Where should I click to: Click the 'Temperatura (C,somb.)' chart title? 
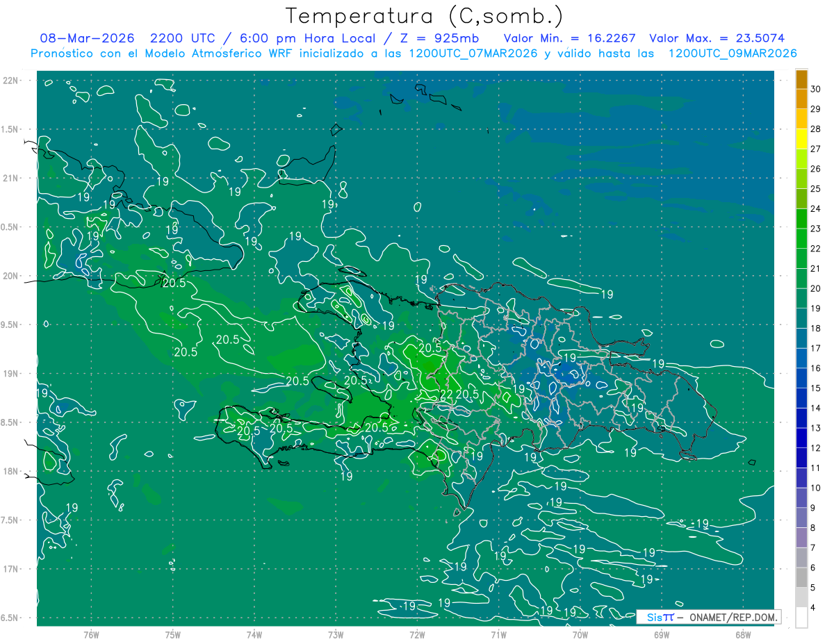coord(425,15)
